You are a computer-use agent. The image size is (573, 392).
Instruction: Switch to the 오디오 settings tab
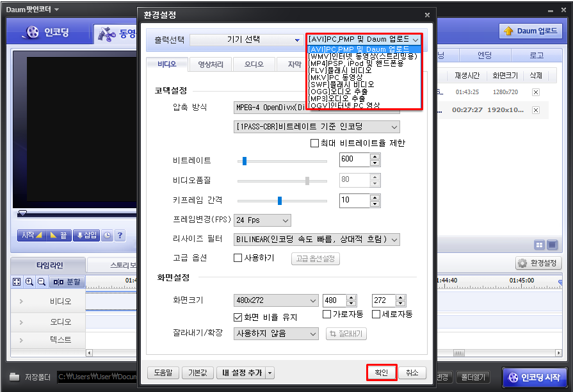254,64
